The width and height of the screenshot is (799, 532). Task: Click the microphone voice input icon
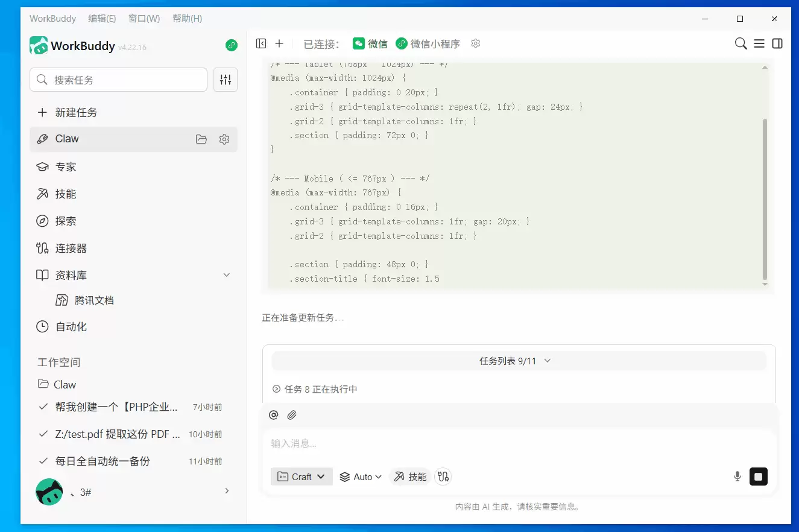tap(737, 477)
